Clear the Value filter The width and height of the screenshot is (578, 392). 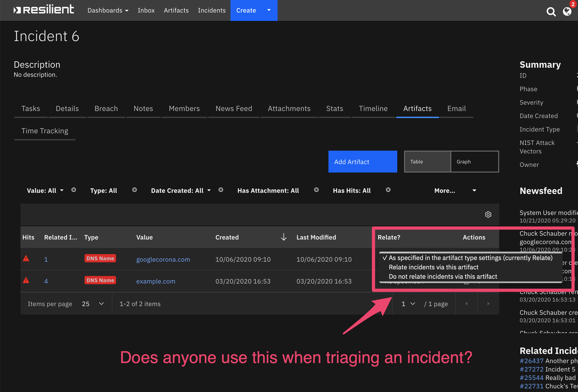[x=74, y=190]
